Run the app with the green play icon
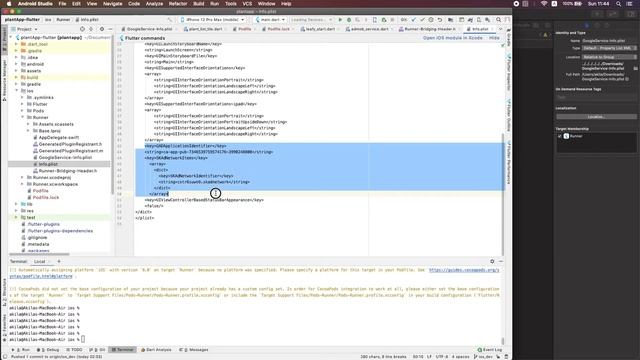 340,20
